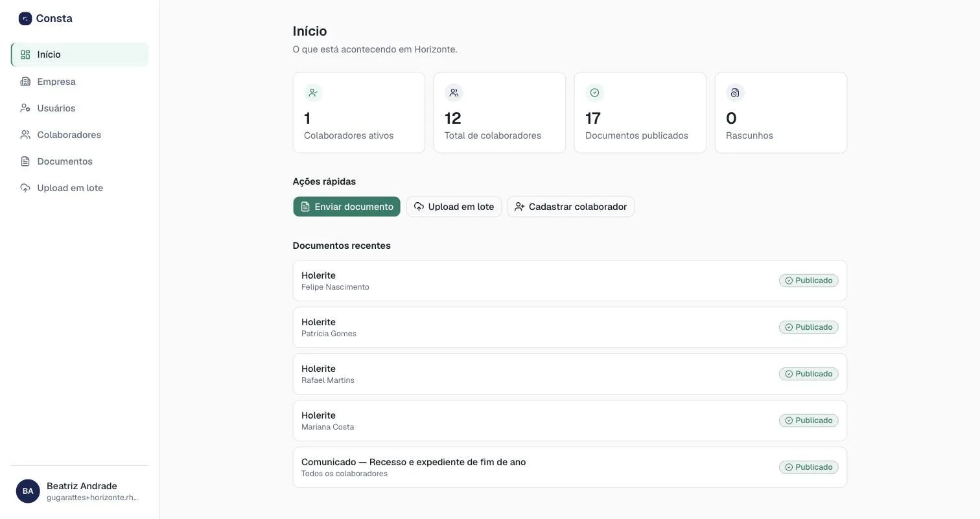Screen dimensions: 980x519
Task: Click the Cadastrar colaborador button
Action: 570,207
